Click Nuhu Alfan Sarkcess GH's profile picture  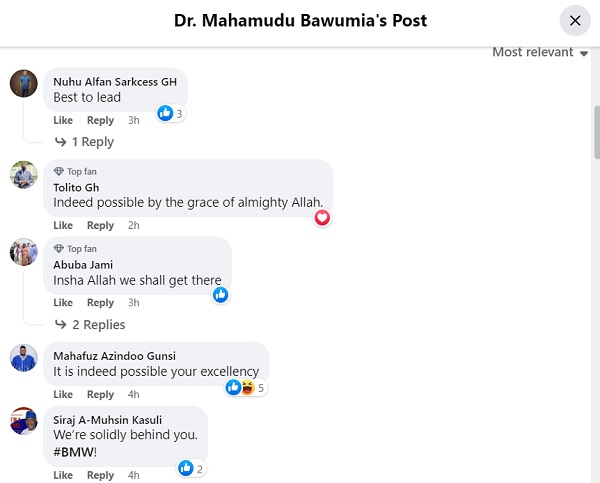click(x=24, y=83)
